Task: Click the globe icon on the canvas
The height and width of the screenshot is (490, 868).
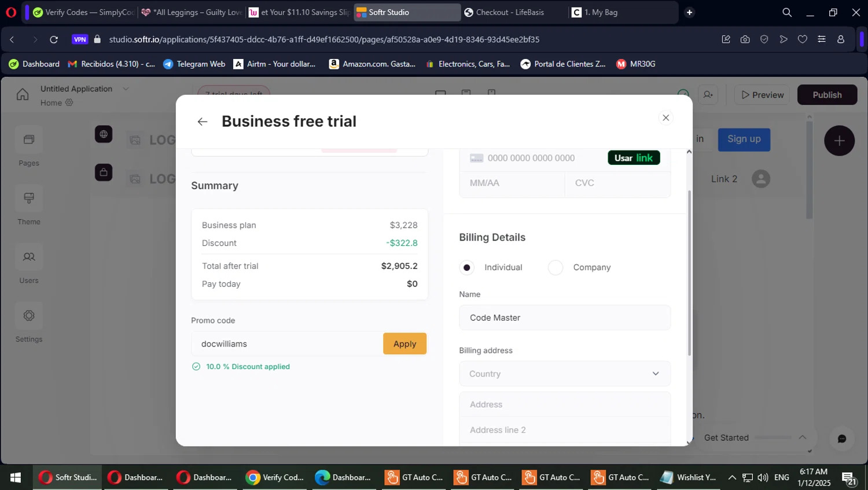Action: pyautogui.click(x=104, y=134)
